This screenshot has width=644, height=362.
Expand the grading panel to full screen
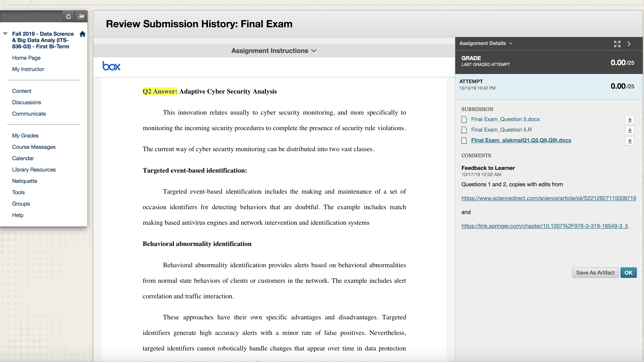pyautogui.click(x=617, y=44)
